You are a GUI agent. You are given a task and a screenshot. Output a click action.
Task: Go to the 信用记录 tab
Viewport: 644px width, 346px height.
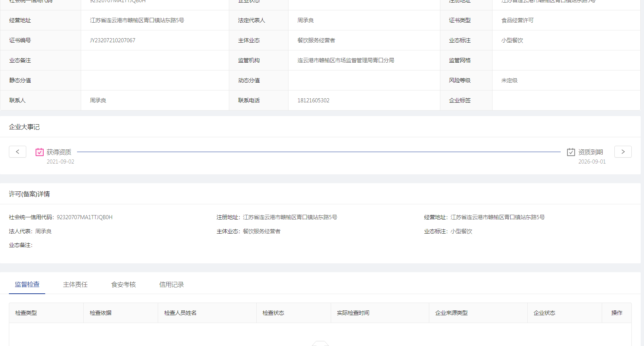tap(171, 284)
